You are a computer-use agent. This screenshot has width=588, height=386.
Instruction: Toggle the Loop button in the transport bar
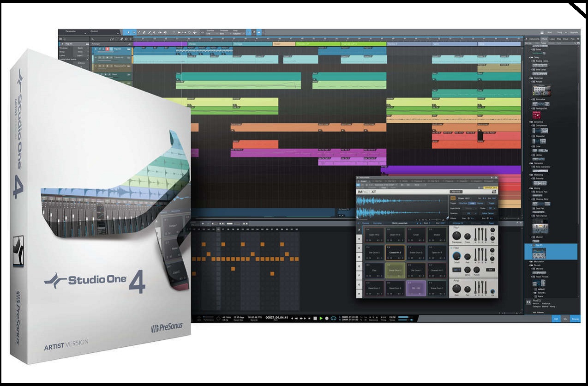(333, 318)
